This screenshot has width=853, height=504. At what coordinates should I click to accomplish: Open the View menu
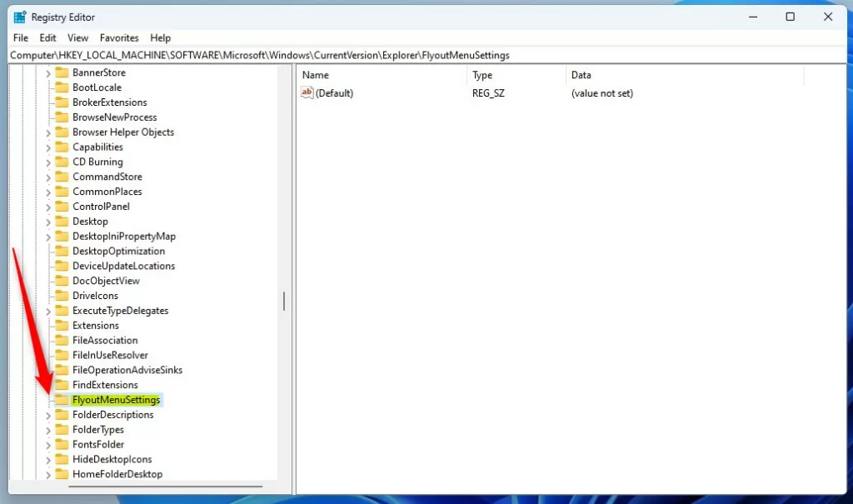77,38
